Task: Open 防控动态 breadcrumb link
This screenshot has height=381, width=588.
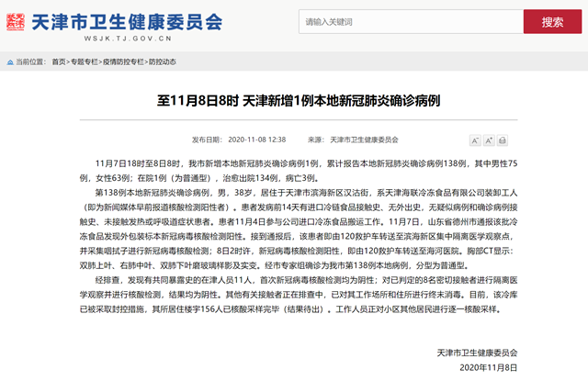Action: click(163, 62)
